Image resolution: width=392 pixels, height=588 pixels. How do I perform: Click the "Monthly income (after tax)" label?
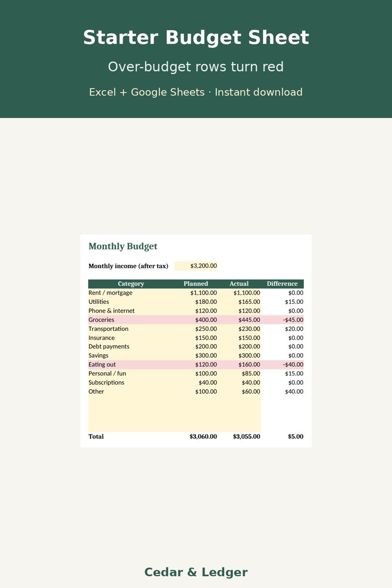coord(128,266)
